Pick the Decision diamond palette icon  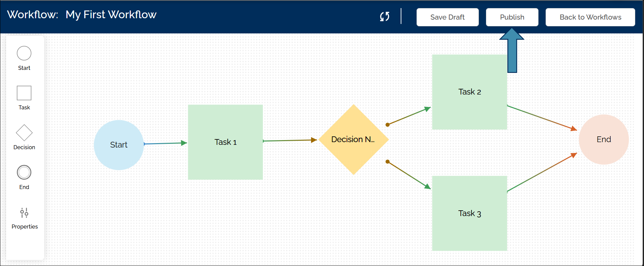24,133
